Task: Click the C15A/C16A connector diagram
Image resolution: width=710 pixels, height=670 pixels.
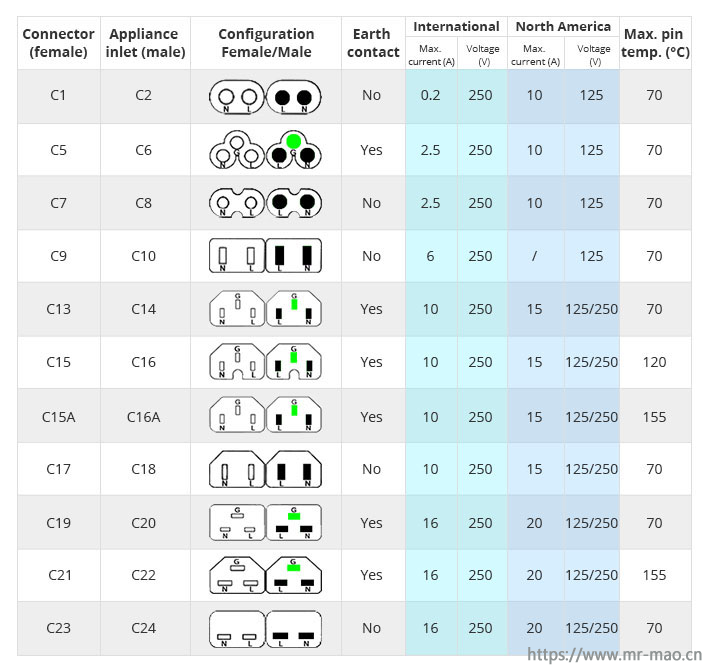Action: pyautogui.click(x=265, y=415)
